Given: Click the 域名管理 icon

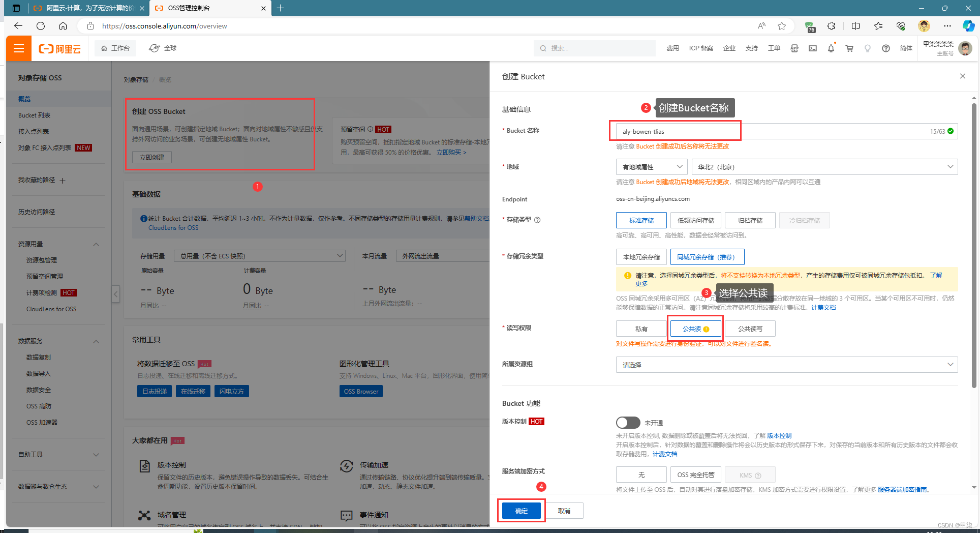Looking at the screenshot, I should pos(144,515).
